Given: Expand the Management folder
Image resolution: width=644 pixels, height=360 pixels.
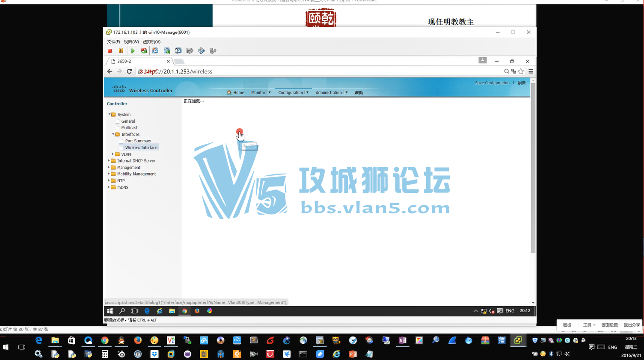Looking at the screenshot, I should 109,167.
